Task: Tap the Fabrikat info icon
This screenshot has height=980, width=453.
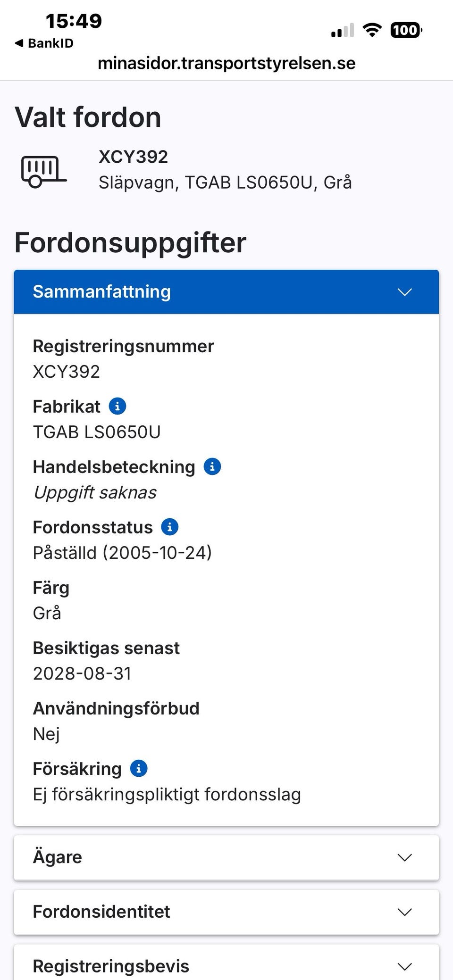Action: pos(117,406)
